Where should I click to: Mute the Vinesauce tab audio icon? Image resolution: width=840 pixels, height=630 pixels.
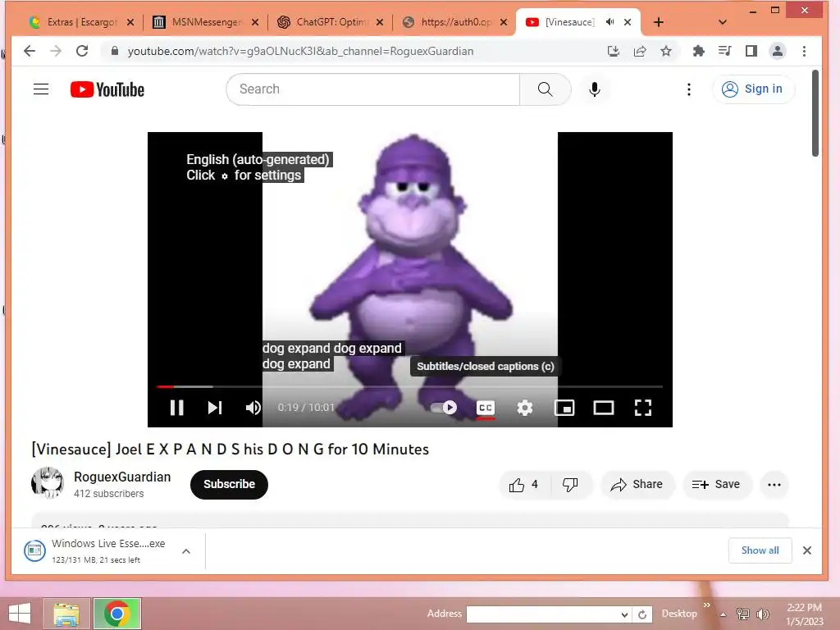(x=609, y=22)
